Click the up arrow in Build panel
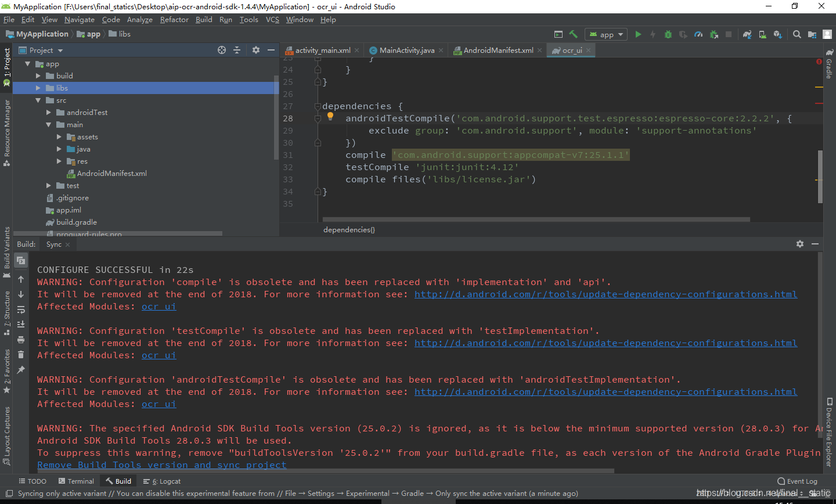 [21, 279]
